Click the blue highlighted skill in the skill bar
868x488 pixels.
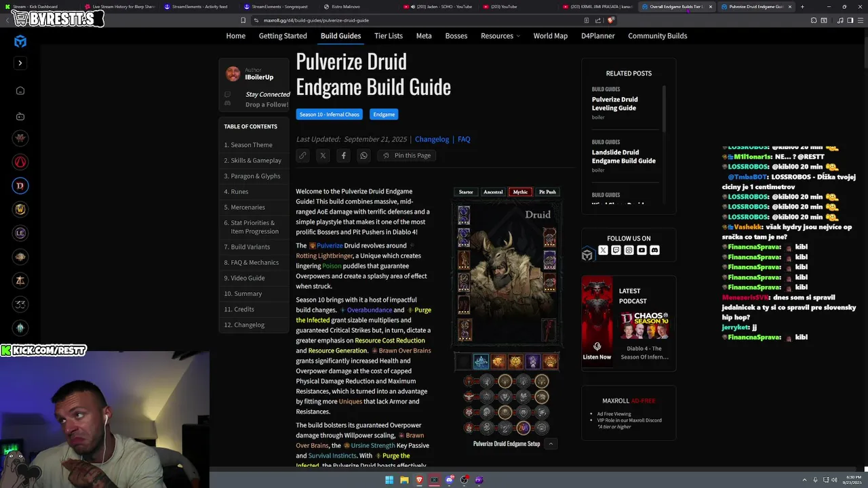[481, 362]
